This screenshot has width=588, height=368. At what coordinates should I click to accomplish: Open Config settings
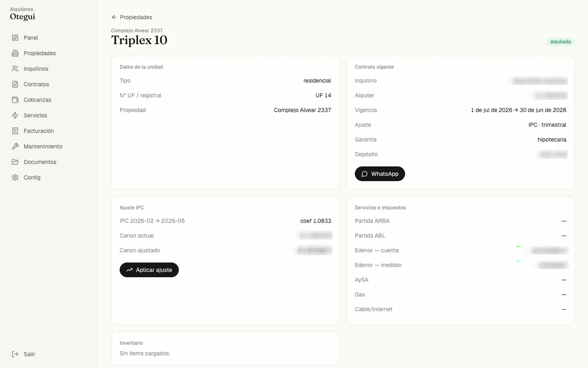pos(49,177)
